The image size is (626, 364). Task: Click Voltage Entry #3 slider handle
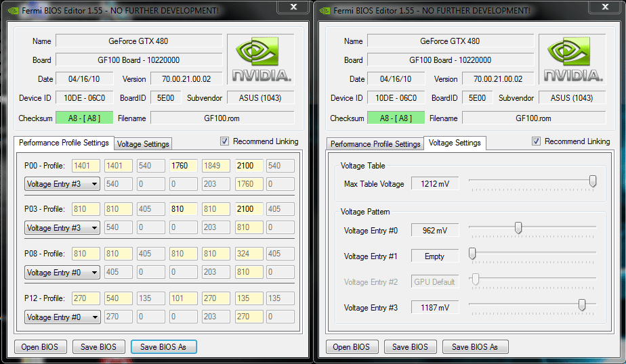[x=582, y=305]
